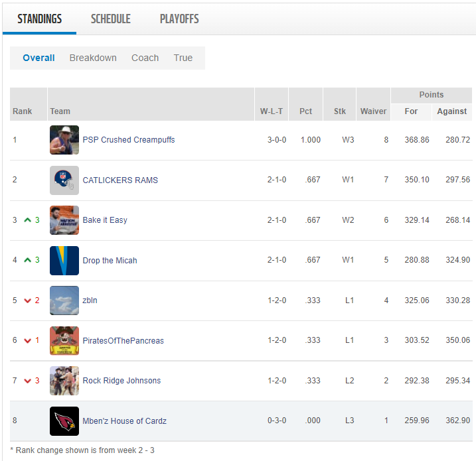Select the True standings view
The height and width of the screenshot is (461, 476).
pos(183,58)
